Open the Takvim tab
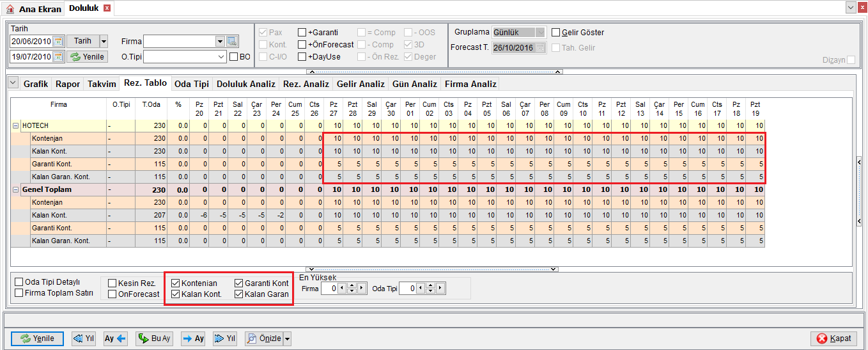 tap(102, 84)
